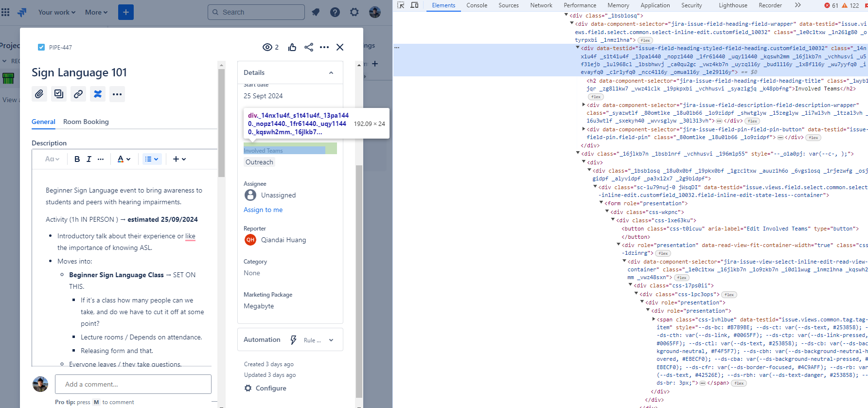868x408 pixels.
Task: Expand the field-pin-button div node
Action: tap(584, 129)
